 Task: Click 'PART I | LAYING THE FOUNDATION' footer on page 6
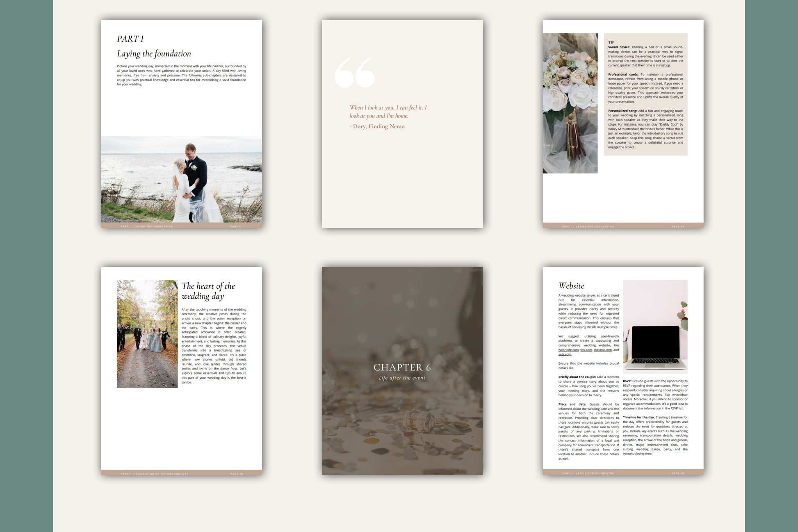point(147,226)
